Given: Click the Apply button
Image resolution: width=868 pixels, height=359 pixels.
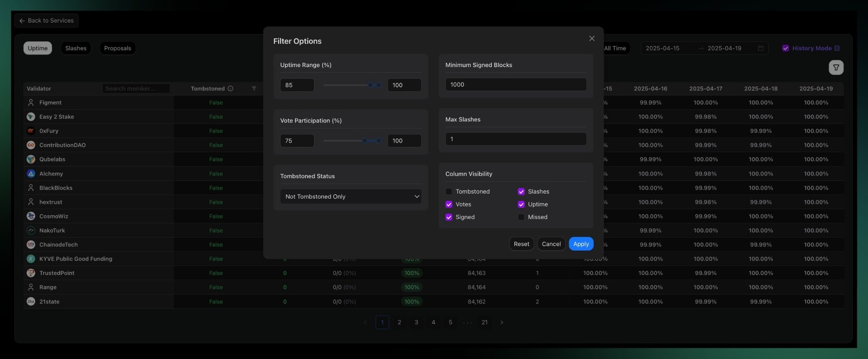Looking at the screenshot, I should 581,244.
